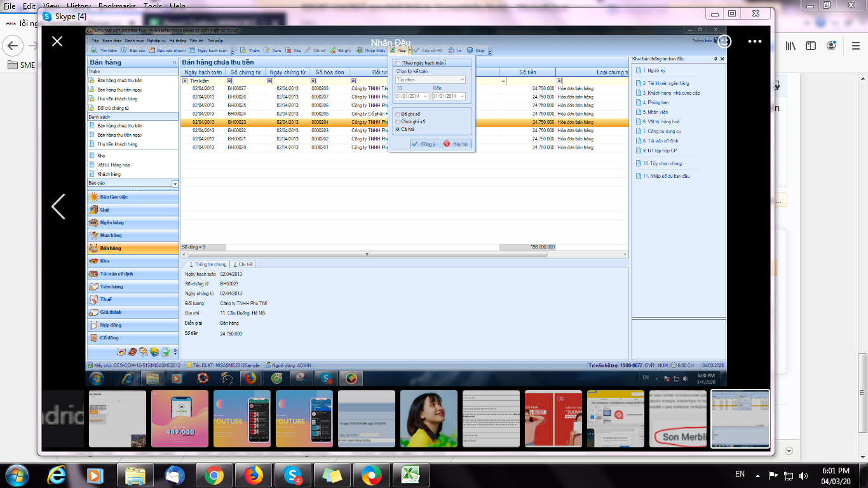
Task: Open the Hệ thống menu
Action: pos(178,40)
